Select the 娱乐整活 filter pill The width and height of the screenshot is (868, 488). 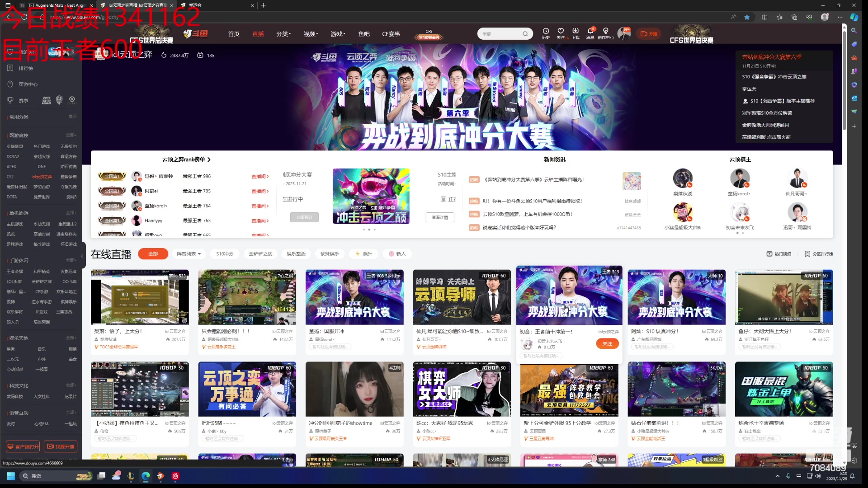pyautogui.click(x=296, y=254)
